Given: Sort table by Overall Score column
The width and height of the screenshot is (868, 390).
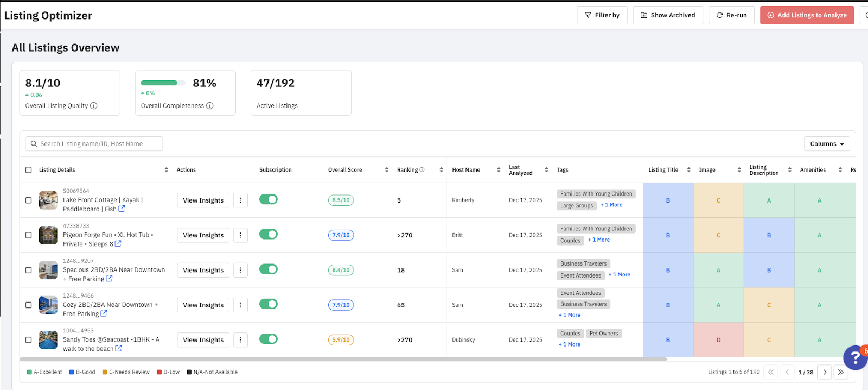Looking at the screenshot, I should [387, 170].
